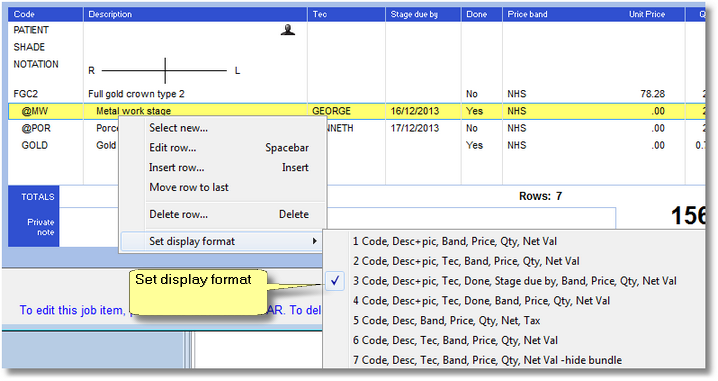This screenshot has height=381, width=718.
Task: Click the 'Rows: 7' count text
Action: (540, 196)
